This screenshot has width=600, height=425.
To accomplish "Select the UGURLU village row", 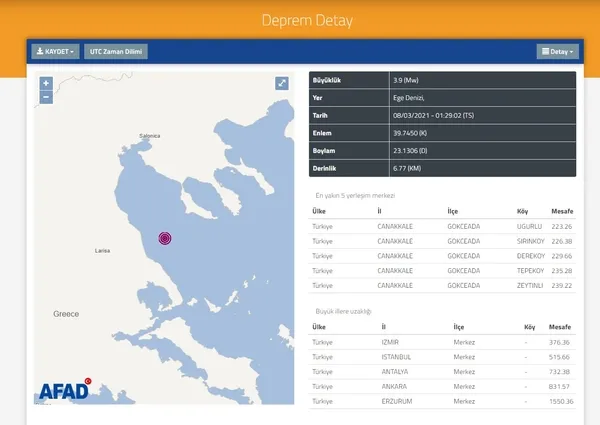I will click(442, 226).
